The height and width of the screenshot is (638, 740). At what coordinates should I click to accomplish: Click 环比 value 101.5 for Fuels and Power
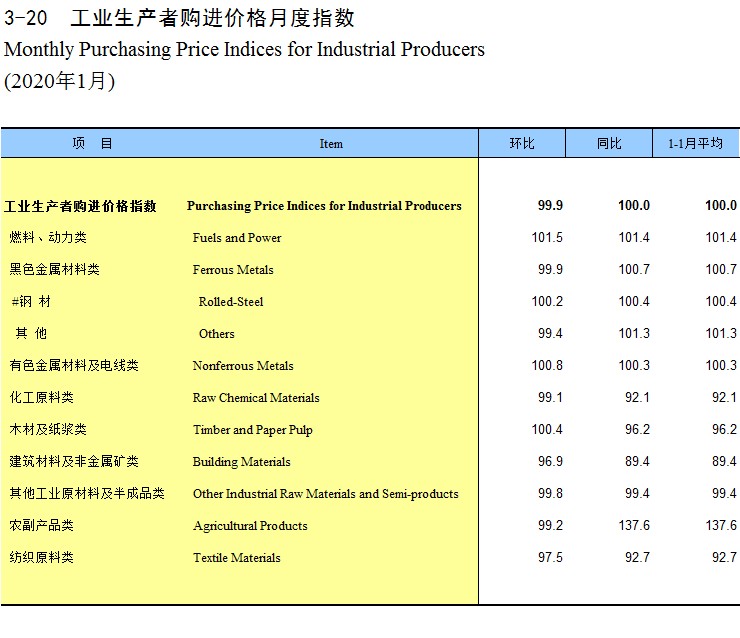547,237
